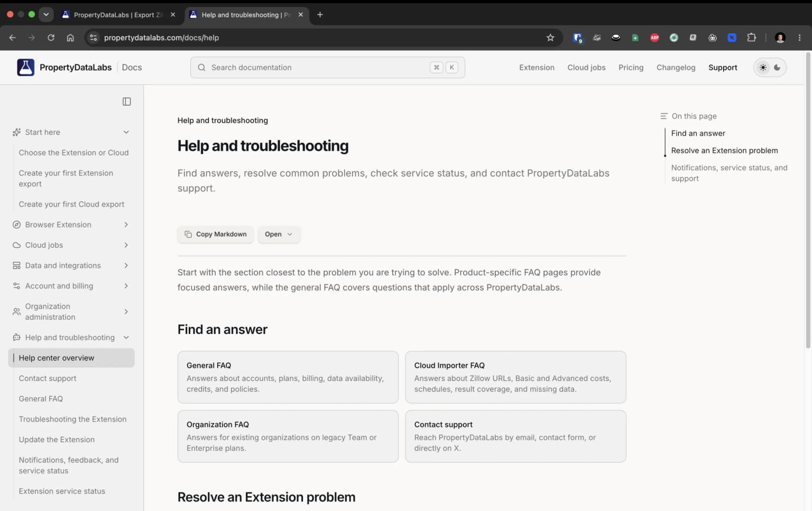The width and height of the screenshot is (812, 511).
Task: Open the Extensions puzzle icon
Action: (x=751, y=38)
